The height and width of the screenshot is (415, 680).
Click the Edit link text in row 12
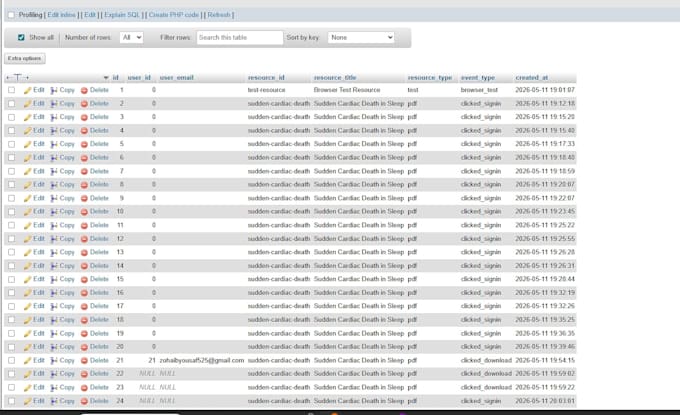coord(39,239)
